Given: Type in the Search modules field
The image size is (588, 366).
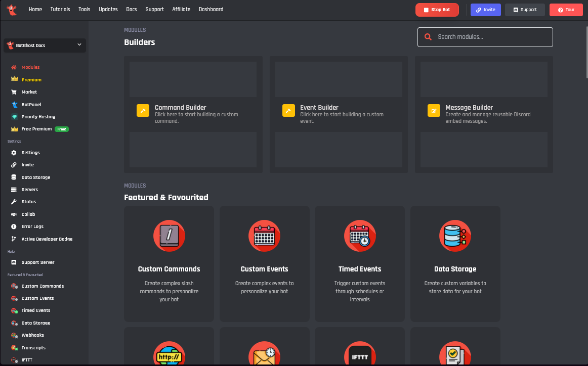Looking at the screenshot, I should point(491,37).
